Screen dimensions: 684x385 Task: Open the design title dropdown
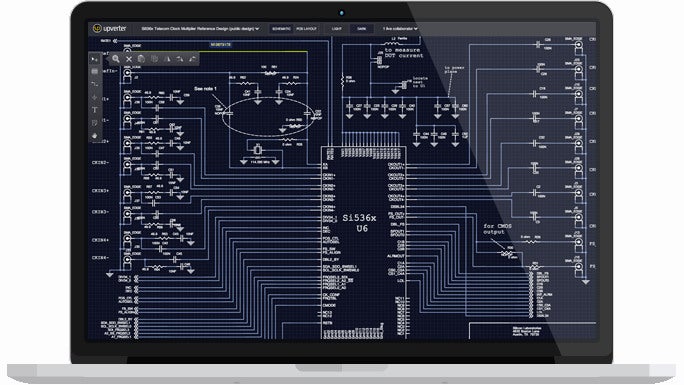click(x=200, y=29)
